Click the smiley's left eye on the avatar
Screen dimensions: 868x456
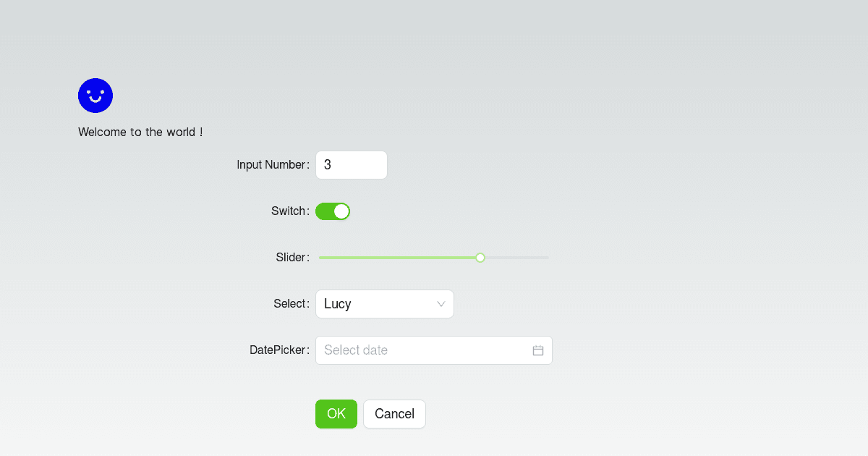[x=90, y=91]
